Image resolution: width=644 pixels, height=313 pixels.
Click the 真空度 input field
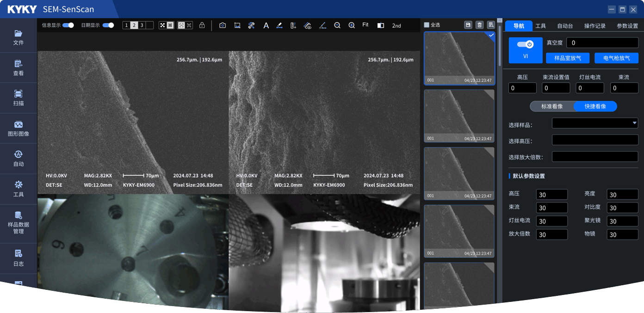602,43
